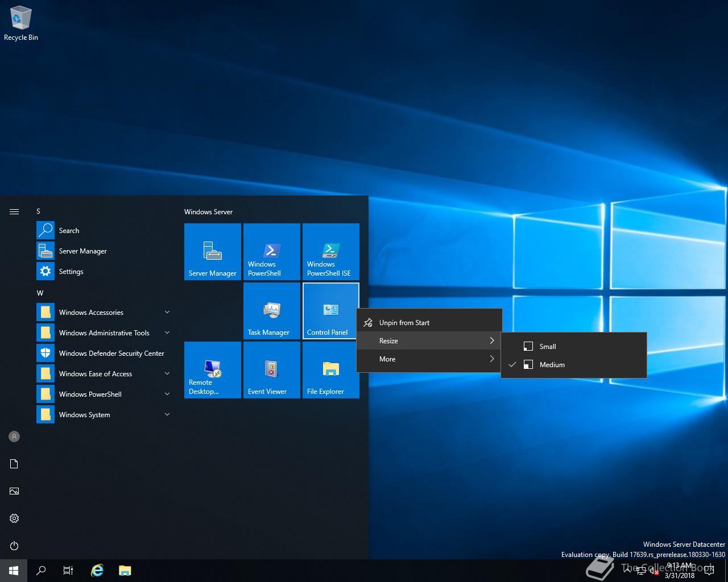Open the More submenu
This screenshot has height=582, width=728.
click(429, 359)
